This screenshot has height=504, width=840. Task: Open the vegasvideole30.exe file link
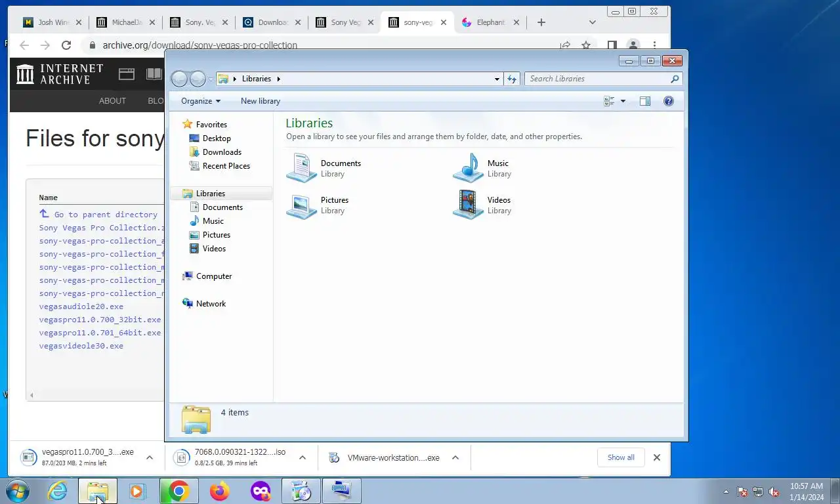coord(81,346)
